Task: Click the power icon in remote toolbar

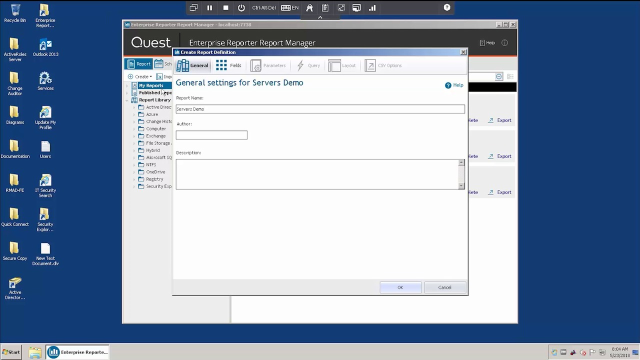Action: (241, 8)
